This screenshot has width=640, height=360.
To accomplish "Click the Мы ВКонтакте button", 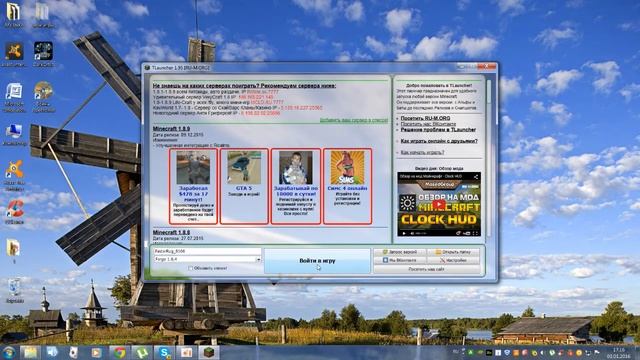I will pos(400,260).
